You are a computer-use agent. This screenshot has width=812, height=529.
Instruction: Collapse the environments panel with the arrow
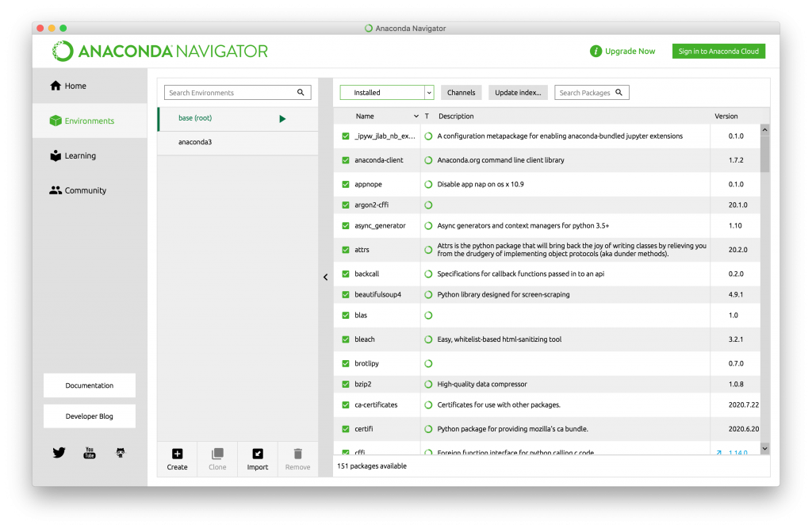[x=325, y=278]
